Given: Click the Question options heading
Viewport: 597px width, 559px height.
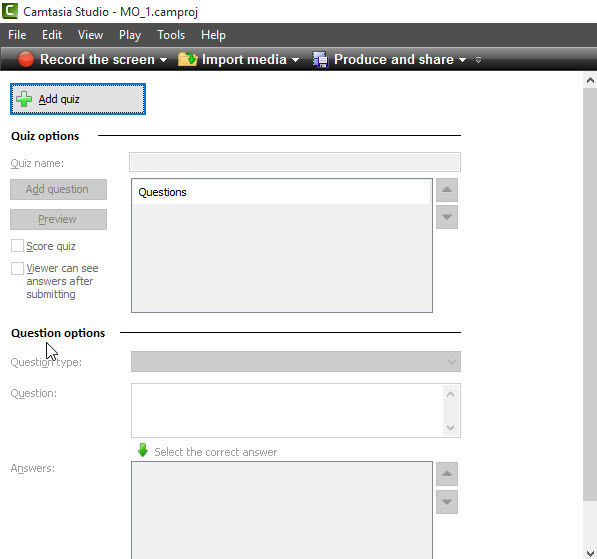Looking at the screenshot, I should pyautogui.click(x=58, y=333).
